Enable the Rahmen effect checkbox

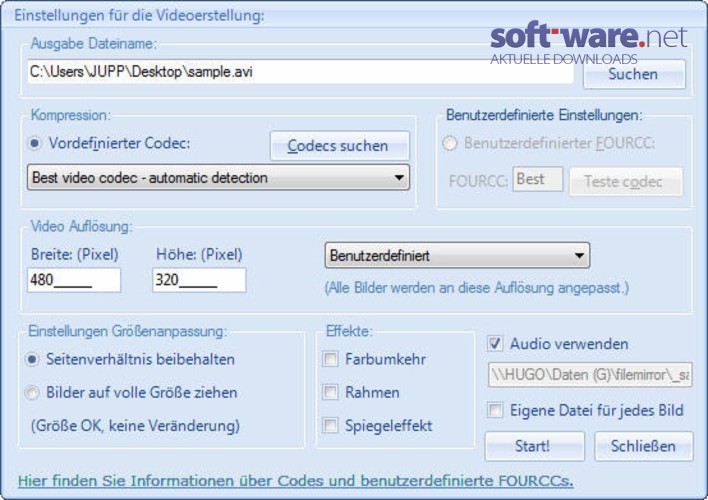pyautogui.click(x=330, y=392)
